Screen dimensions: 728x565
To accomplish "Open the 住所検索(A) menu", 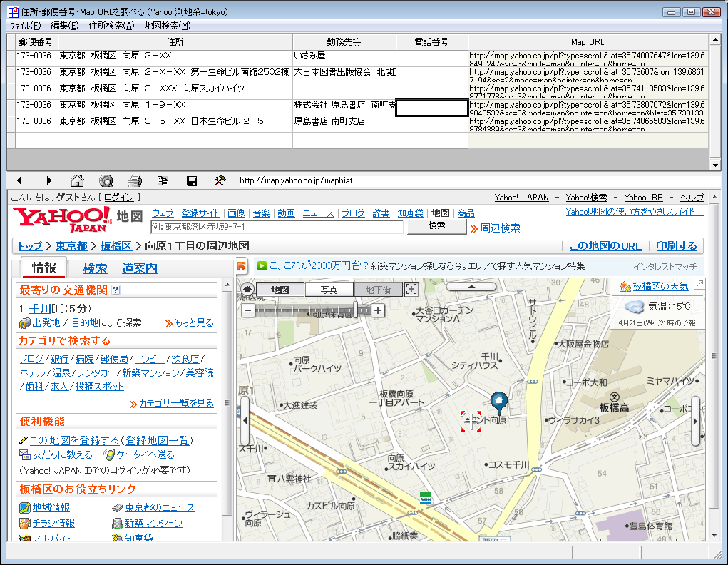I will coord(111,26).
